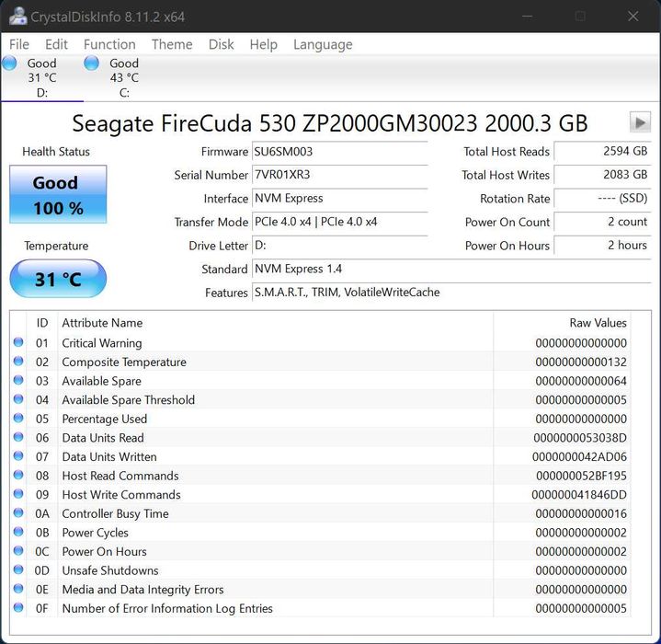Click the Seagate FireCuda 530 model title
Screen dimensions: 661x644
point(330,123)
